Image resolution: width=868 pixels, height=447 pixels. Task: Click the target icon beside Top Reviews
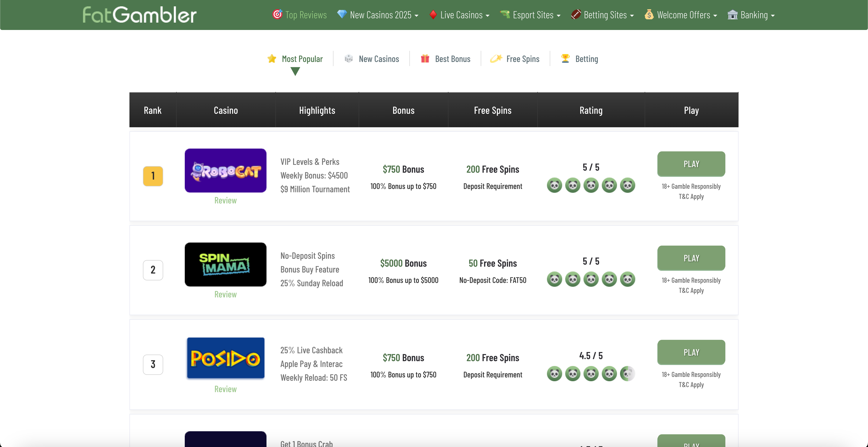point(277,14)
